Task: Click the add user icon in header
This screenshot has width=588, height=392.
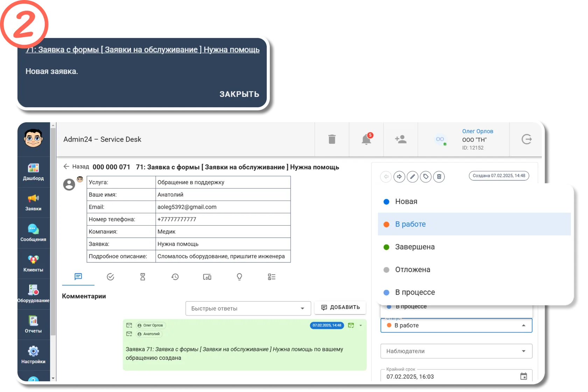Action: pos(401,139)
